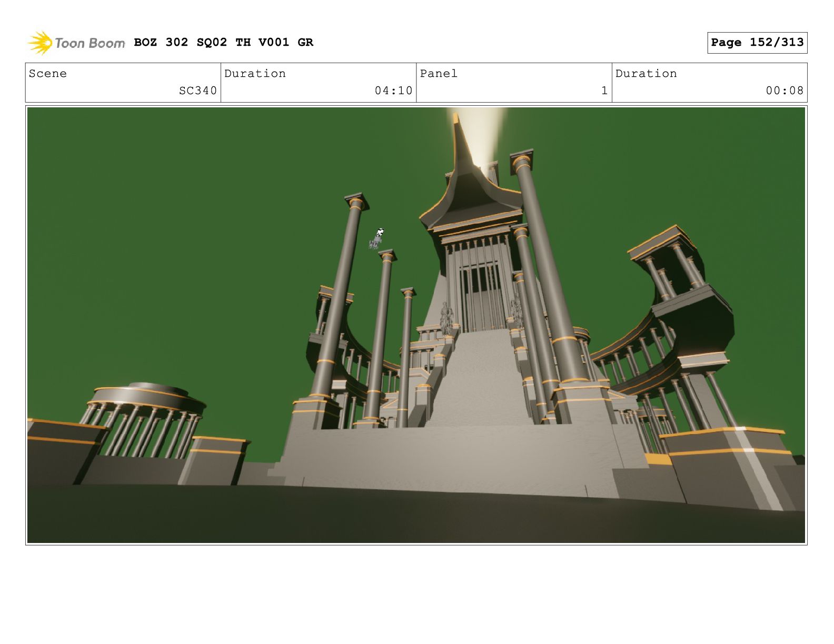The width and height of the screenshot is (834, 644).
Task: Select the project title BOZ 302 SQ02
Action: tap(181, 42)
